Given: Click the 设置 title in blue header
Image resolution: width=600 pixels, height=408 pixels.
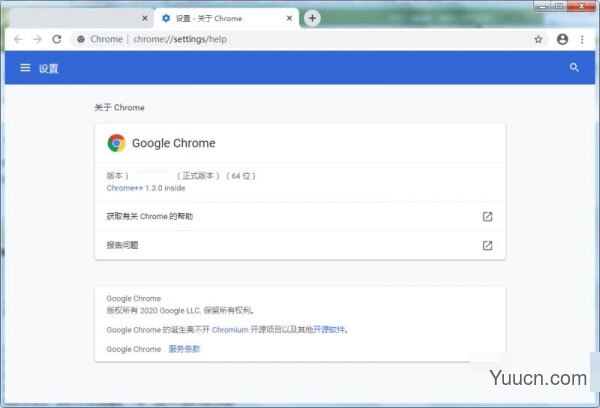Looking at the screenshot, I should tap(49, 69).
